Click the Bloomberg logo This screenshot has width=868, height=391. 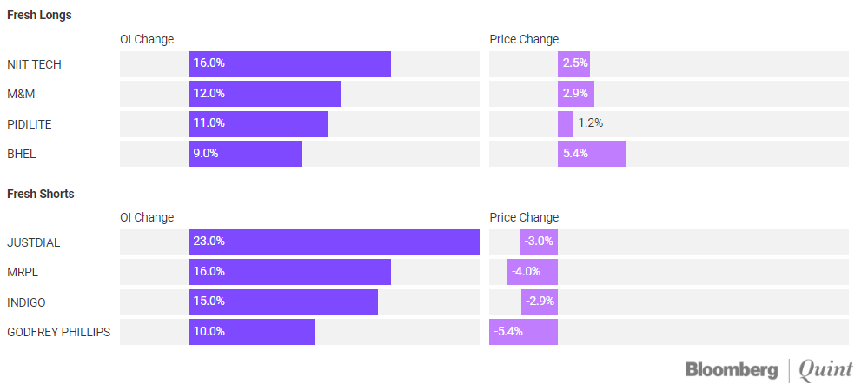pos(732,369)
